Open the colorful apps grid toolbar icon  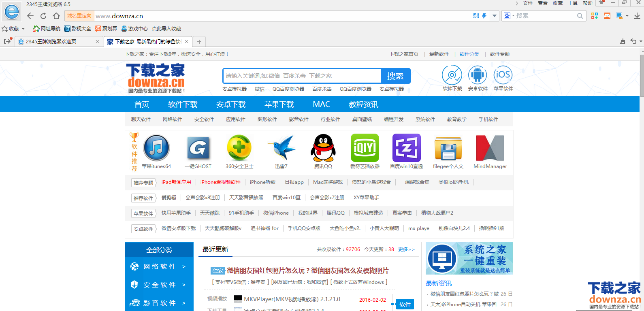(x=595, y=16)
